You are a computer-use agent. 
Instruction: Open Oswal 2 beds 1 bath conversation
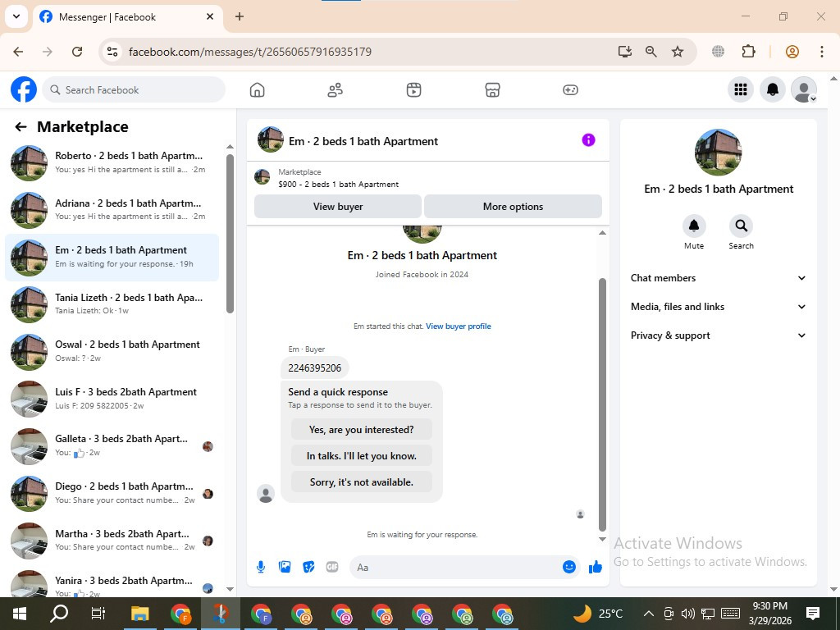tap(112, 351)
